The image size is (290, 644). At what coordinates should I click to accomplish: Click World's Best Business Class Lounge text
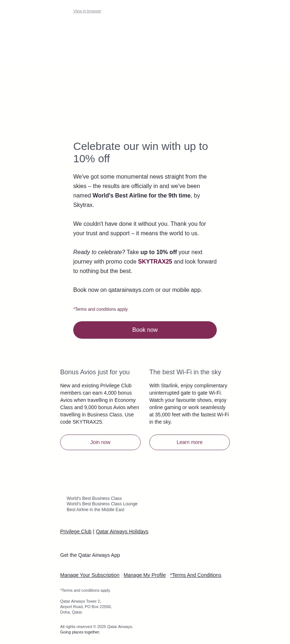point(102,504)
